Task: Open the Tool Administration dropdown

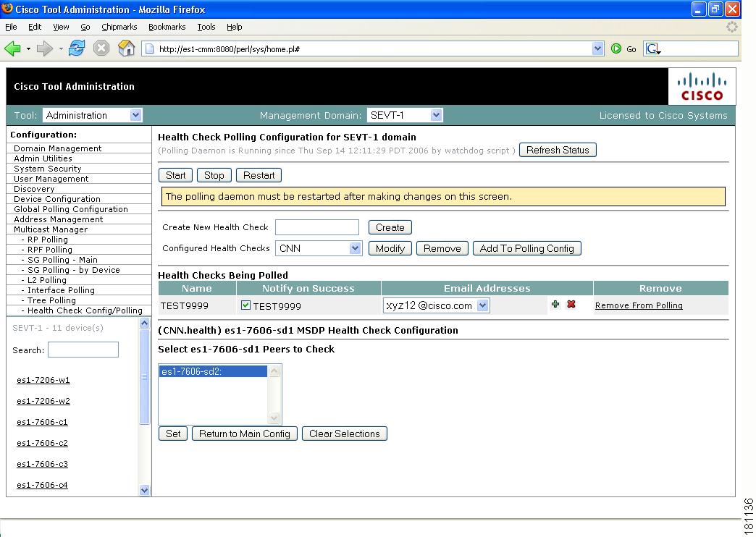Action: click(92, 115)
